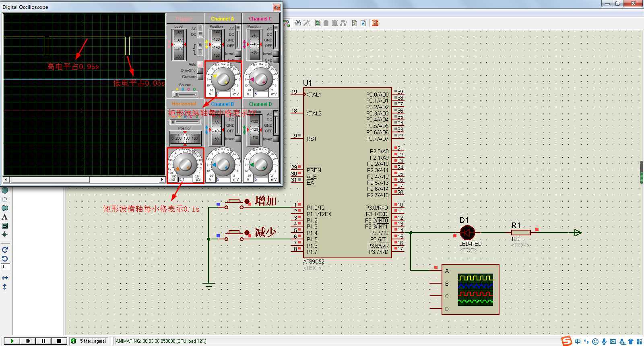Click the Channel A voltage value field
This screenshot has height=346, width=644.
(223, 94)
